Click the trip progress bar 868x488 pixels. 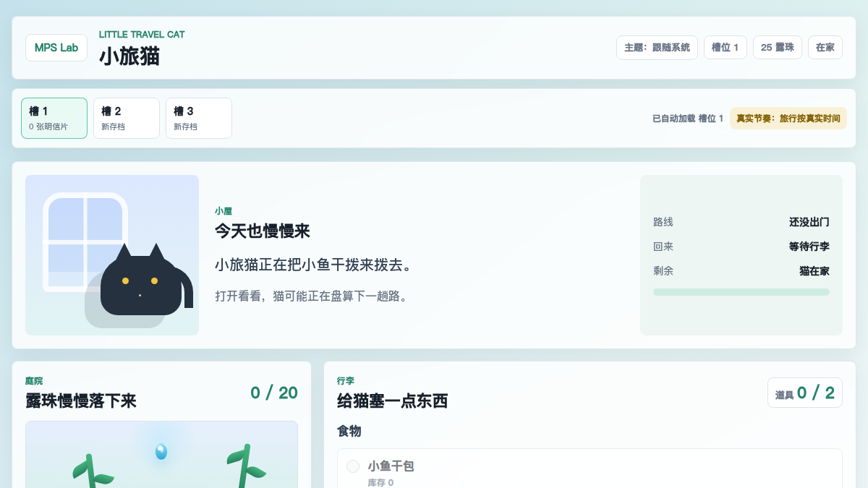[741, 292]
